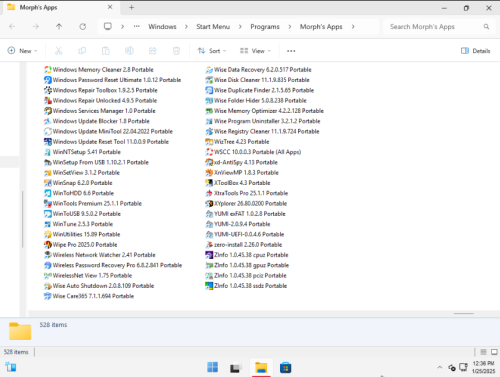Viewport: 500px width, 377px height.
Task: Select WinToHDD 6.6 Portable icon
Action: pyautogui.click(x=48, y=193)
